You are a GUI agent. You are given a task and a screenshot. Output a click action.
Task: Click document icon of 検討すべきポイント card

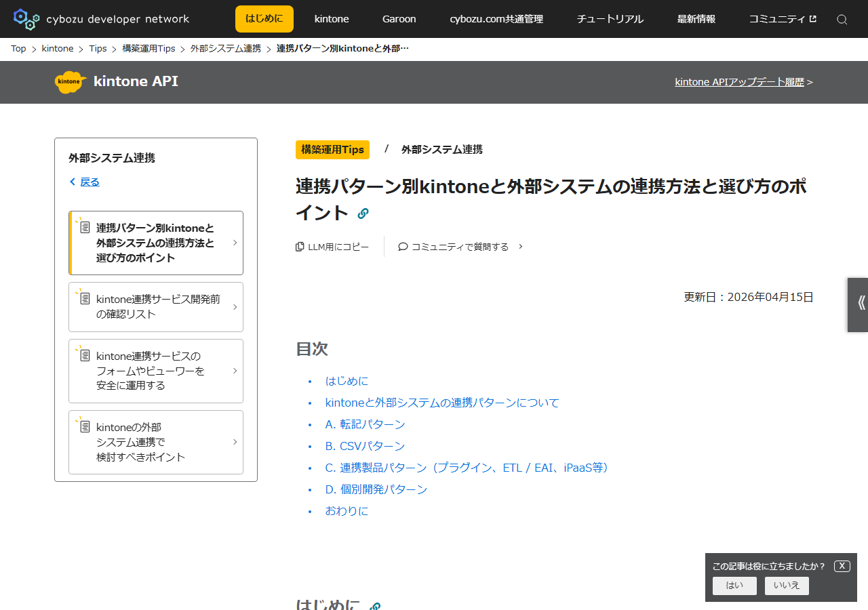click(85, 426)
